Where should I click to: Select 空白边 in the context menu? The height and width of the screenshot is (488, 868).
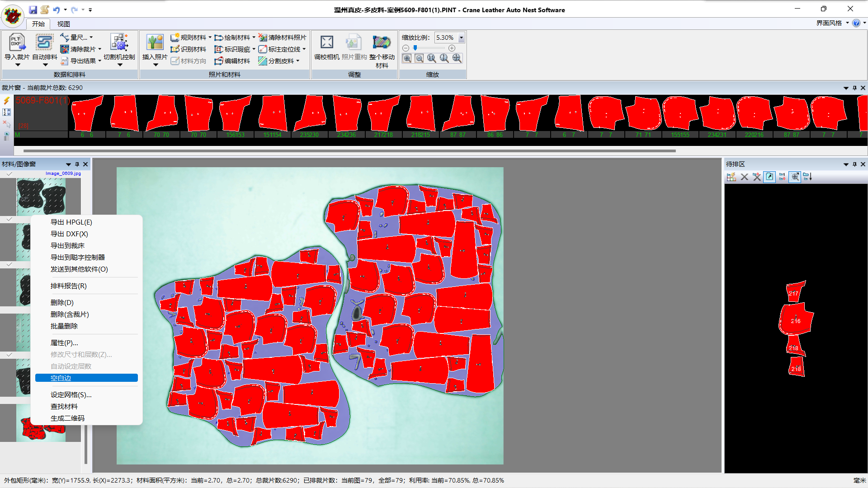[x=86, y=378]
